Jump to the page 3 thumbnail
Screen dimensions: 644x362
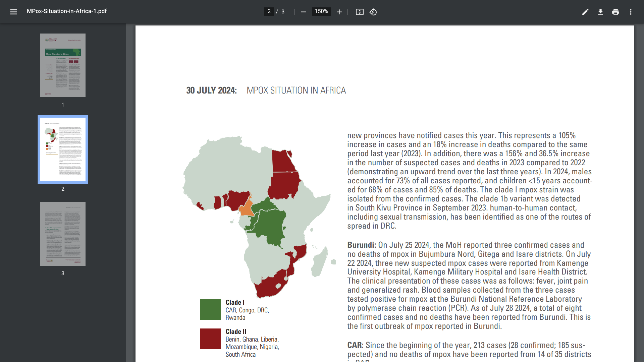[63, 234]
